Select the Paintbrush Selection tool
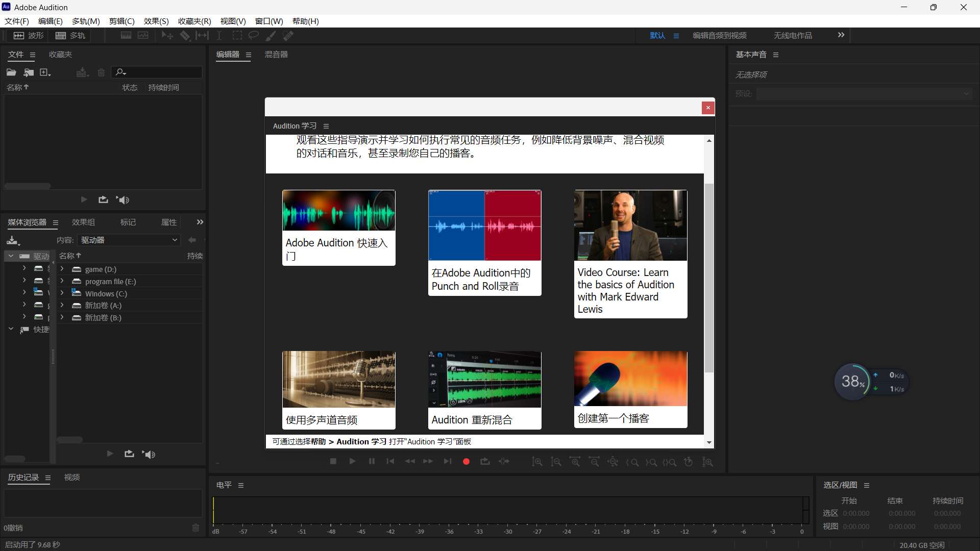 pyautogui.click(x=271, y=35)
